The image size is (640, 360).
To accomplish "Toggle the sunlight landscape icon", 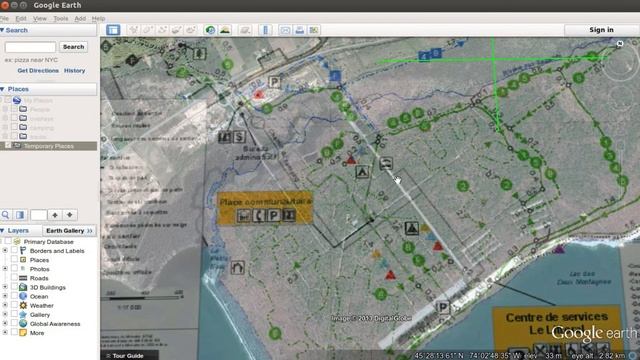I will pyautogui.click(x=225, y=30).
